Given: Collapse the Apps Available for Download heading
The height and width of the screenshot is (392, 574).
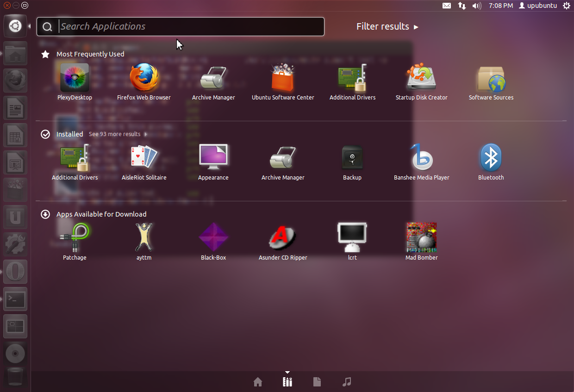Looking at the screenshot, I should tap(101, 214).
